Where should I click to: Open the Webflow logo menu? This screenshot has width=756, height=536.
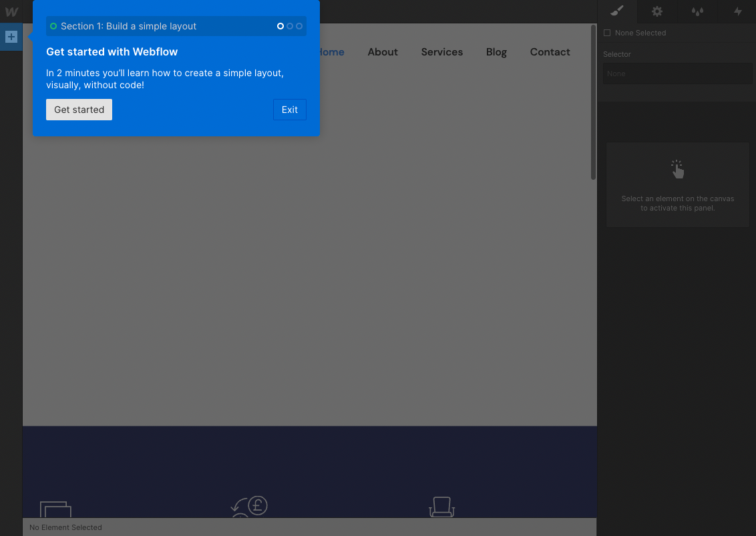(x=11, y=11)
